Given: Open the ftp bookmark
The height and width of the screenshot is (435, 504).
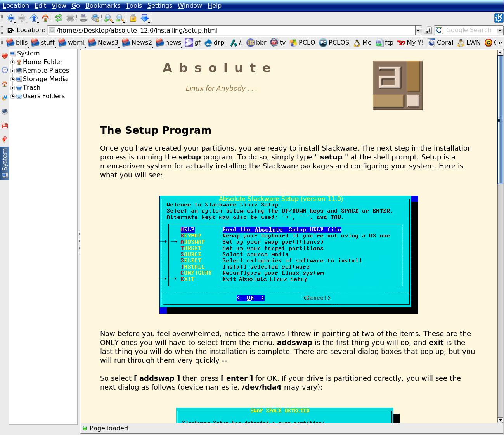Looking at the screenshot, I should point(384,43).
